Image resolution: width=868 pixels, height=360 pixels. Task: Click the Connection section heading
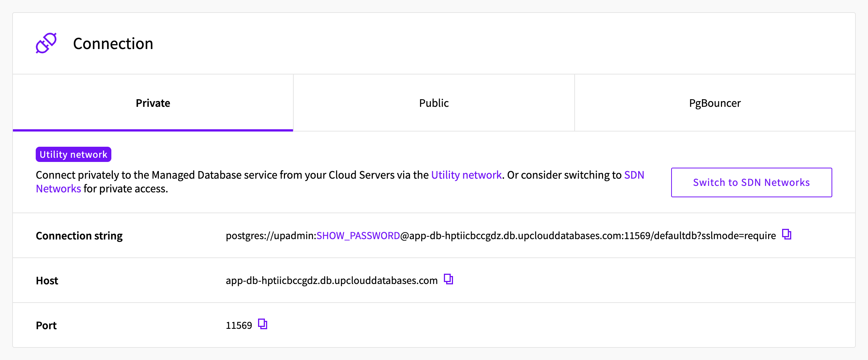(x=113, y=44)
